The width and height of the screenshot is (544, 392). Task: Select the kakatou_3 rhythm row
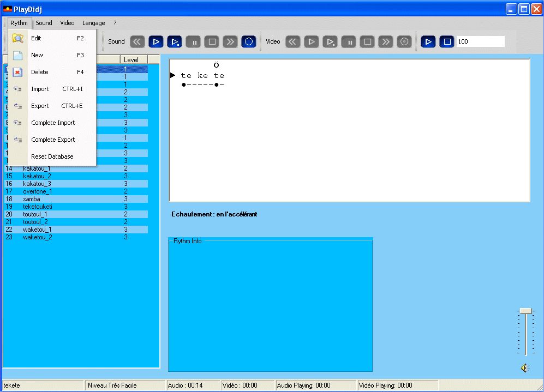pyautogui.click(x=76, y=184)
